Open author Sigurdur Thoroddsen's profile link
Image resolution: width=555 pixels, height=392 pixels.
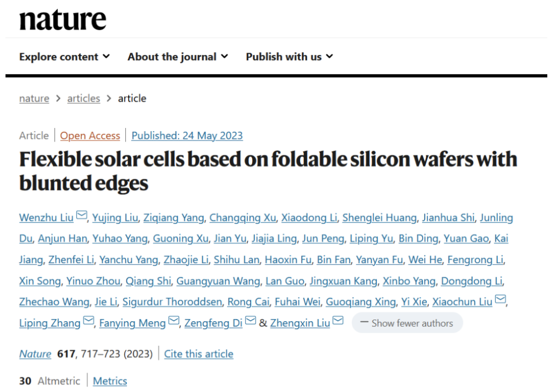tap(172, 302)
